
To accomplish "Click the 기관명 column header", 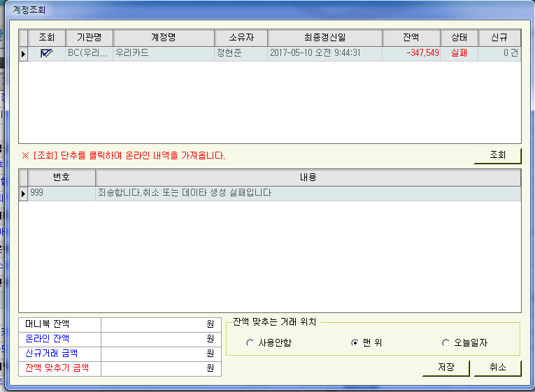I will coord(89,38).
